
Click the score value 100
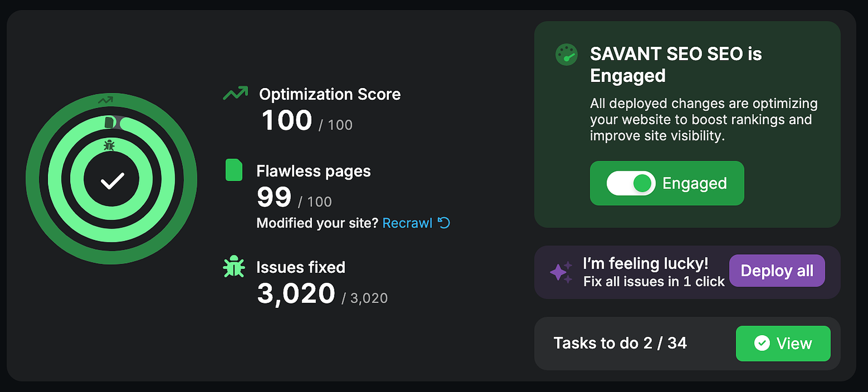pos(287,120)
